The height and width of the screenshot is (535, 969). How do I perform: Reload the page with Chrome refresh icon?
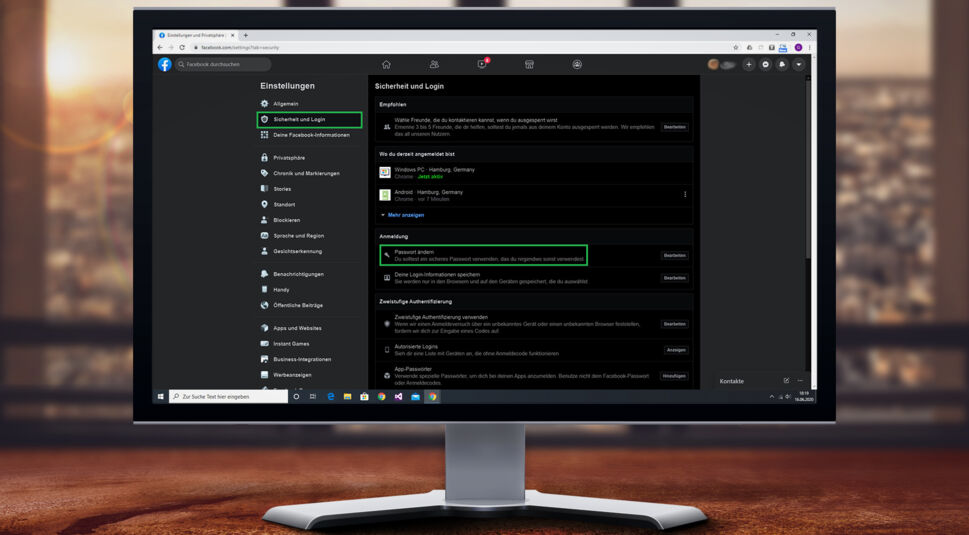182,48
